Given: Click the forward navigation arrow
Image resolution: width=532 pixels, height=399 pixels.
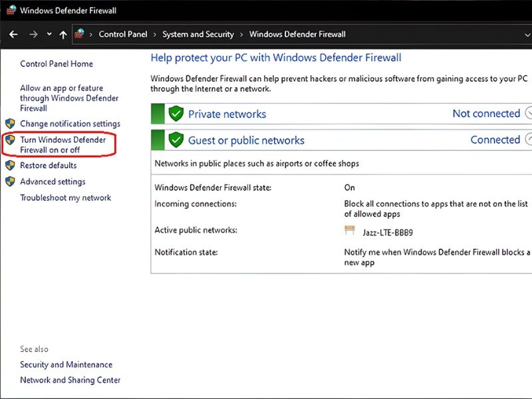Looking at the screenshot, I should [x=33, y=35].
